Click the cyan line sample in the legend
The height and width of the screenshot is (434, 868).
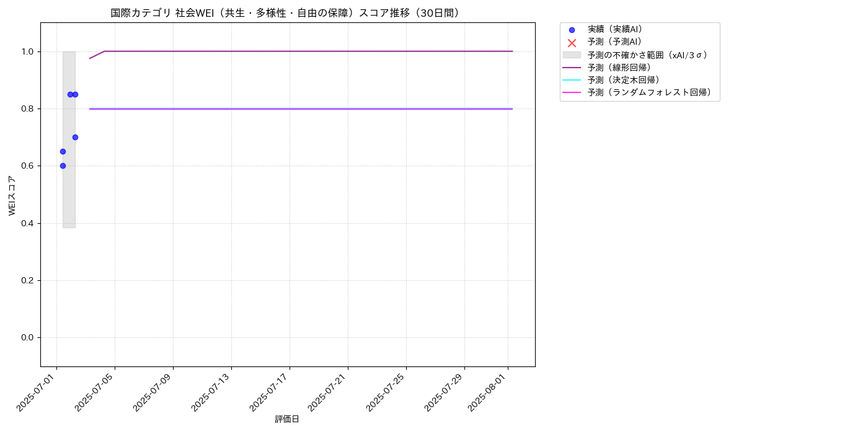(x=572, y=80)
